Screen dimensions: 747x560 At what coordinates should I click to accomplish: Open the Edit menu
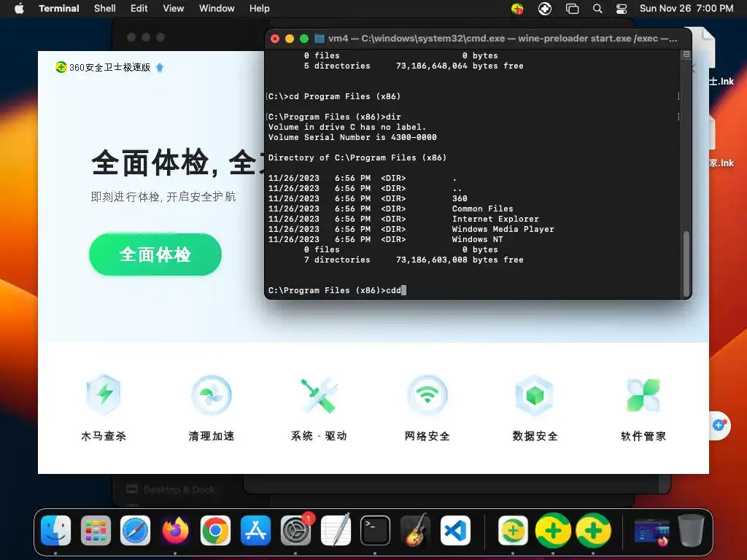pyautogui.click(x=139, y=8)
